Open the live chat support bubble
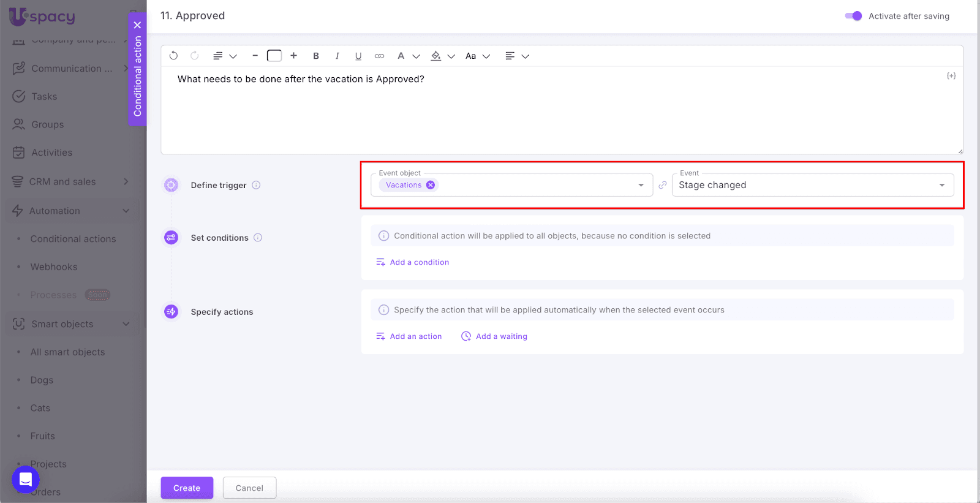The height and width of the screenshot is (503, 980). [x=26, y=479]
